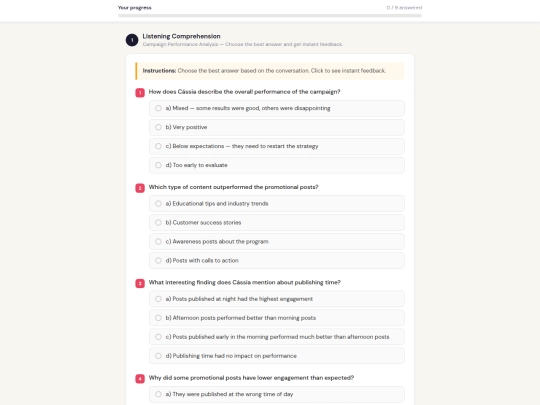This screenshot has width=540, height=405.
Task: Choose "Customer success stories" option
Action: point(277,223)
